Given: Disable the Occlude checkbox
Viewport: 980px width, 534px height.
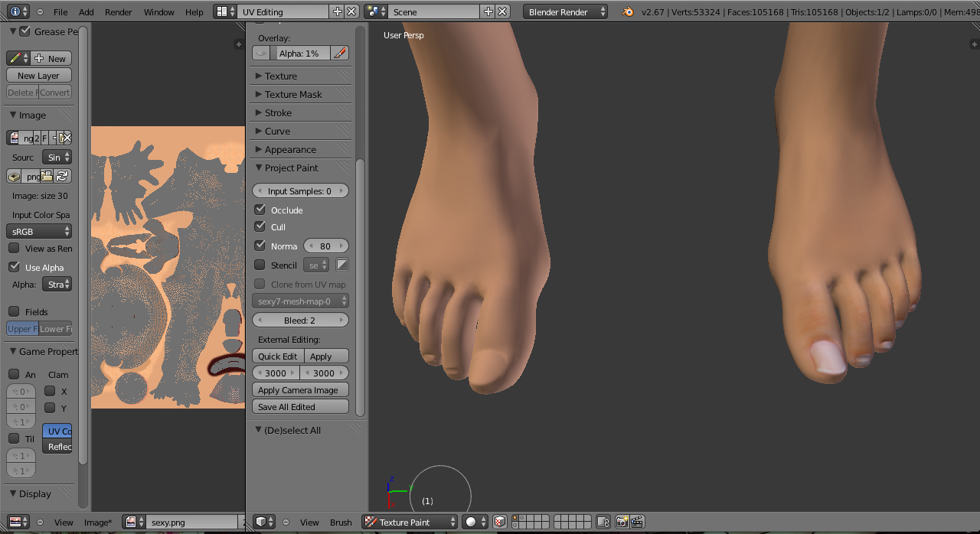Looking at the screenshot, I should (260, 210).
